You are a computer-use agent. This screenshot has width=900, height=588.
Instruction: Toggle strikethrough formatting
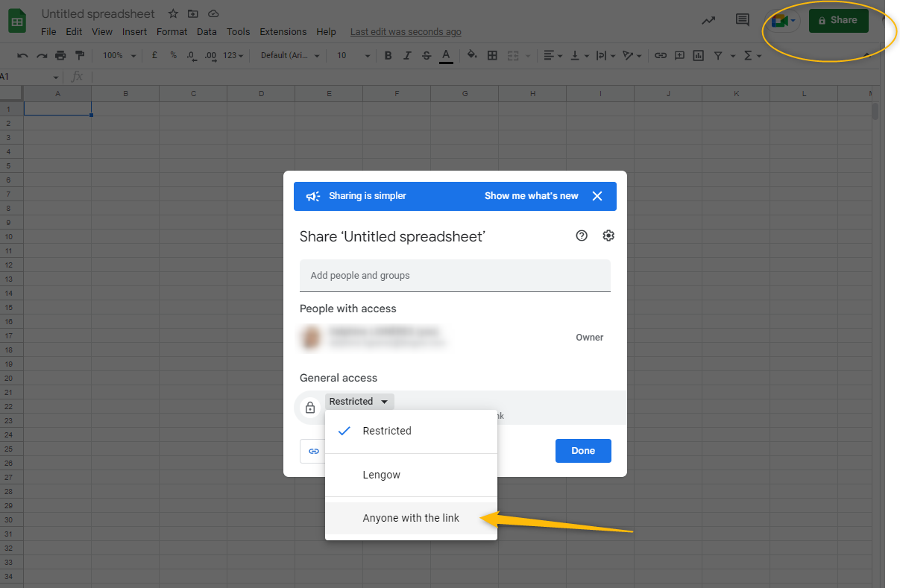(426, 55)
